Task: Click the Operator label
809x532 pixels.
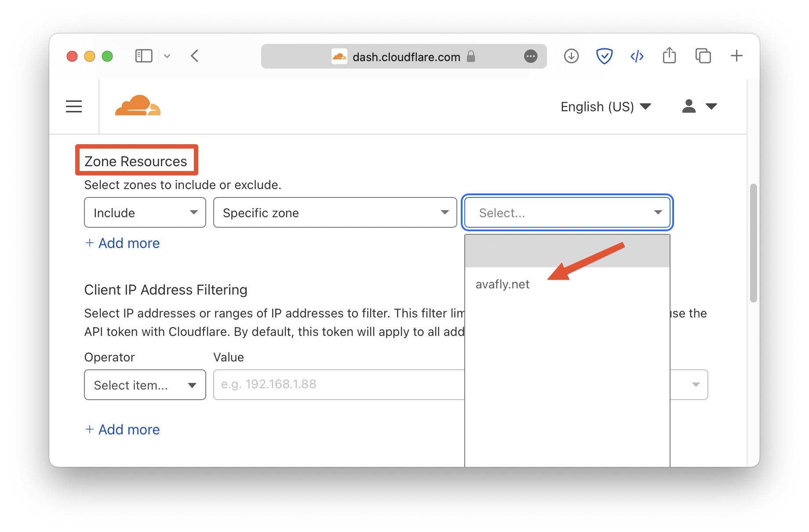Action: pyautogui.click(x=109, y=357)
